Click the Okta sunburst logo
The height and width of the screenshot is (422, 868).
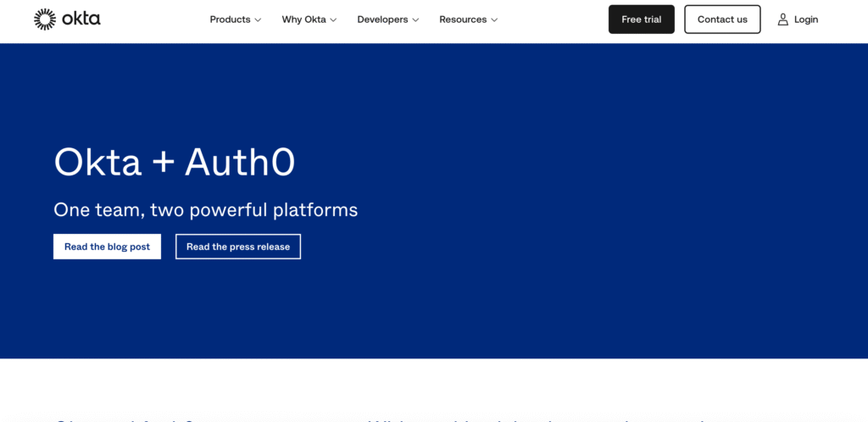pos(45,19)
